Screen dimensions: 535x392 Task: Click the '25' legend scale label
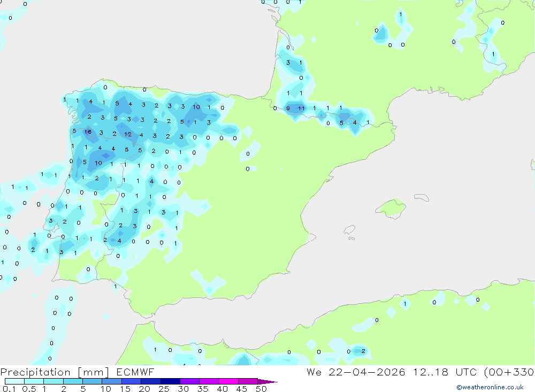tap(164, 389)
